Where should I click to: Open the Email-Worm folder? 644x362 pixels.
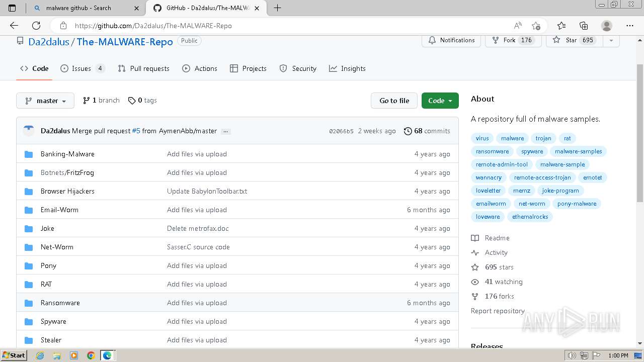tap(59, 210)
